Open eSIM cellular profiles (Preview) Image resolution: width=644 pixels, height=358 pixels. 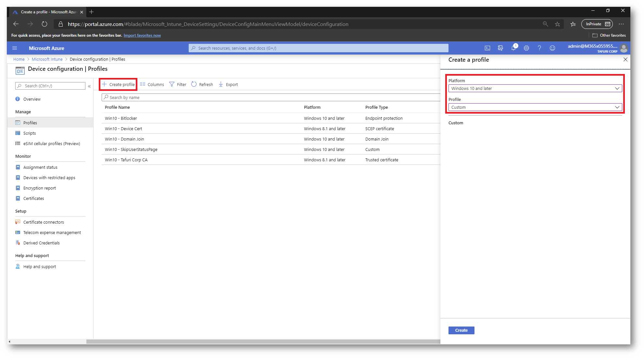tap(51, 143)
